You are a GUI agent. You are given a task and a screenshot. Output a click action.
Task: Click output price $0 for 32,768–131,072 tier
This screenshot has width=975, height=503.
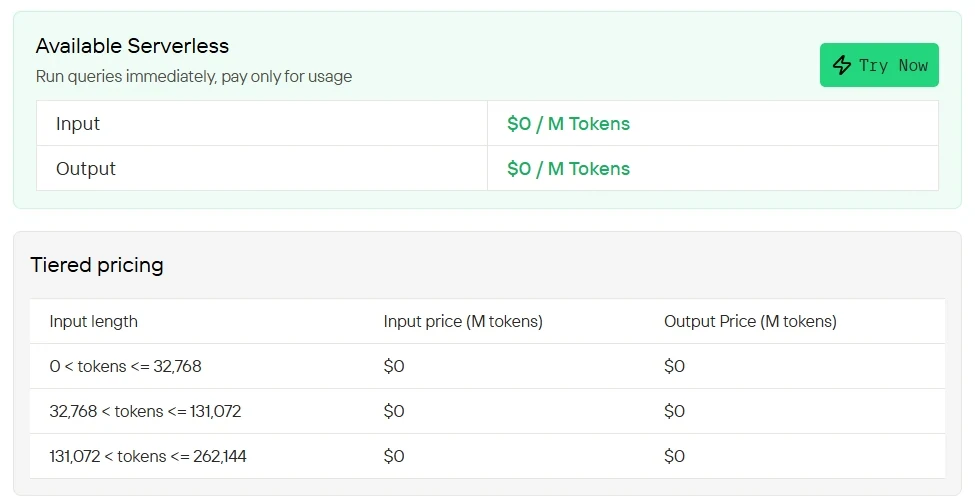click(x=674, y=411)
